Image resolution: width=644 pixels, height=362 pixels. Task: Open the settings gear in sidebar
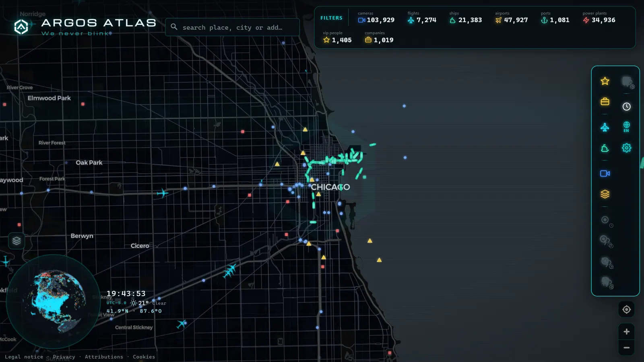[x=626, y=148]
